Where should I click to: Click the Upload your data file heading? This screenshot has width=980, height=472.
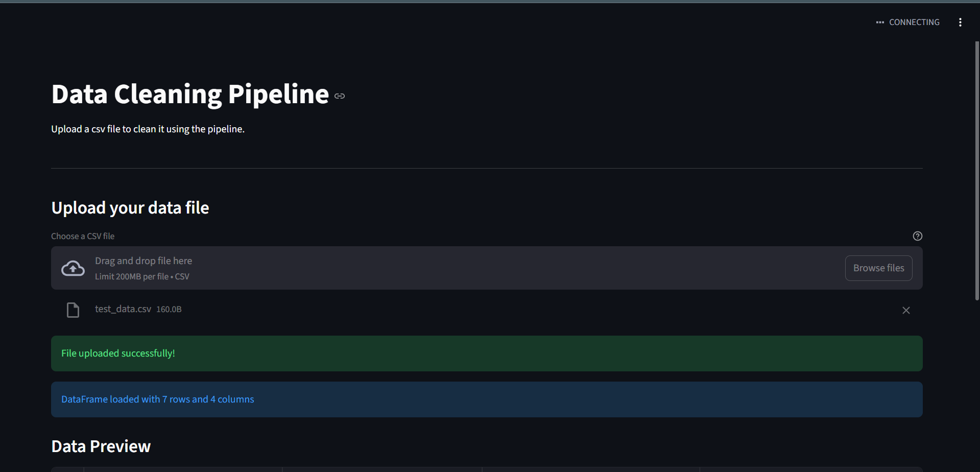(x=130, y=208)
